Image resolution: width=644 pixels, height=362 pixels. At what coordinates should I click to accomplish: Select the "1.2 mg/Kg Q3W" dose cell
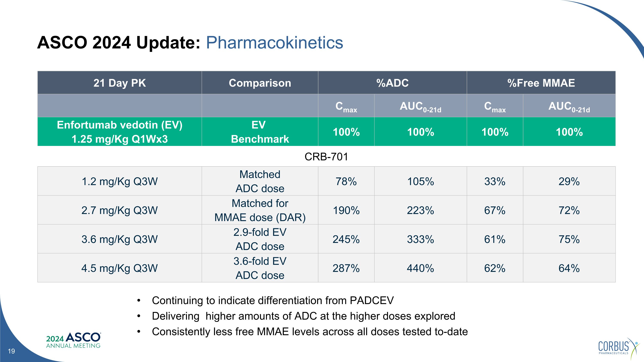click(x=120, y=181)
